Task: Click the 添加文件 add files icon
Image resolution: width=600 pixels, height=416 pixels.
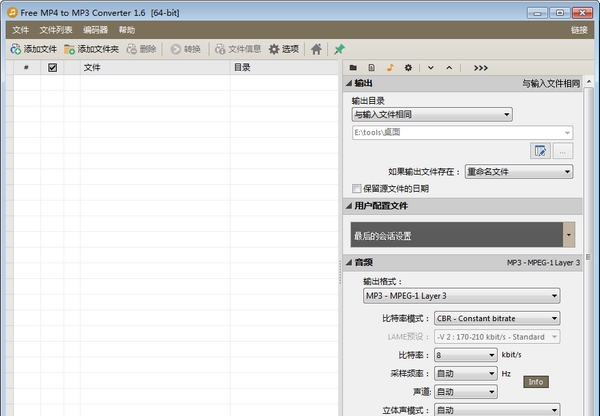Action: 15,49
